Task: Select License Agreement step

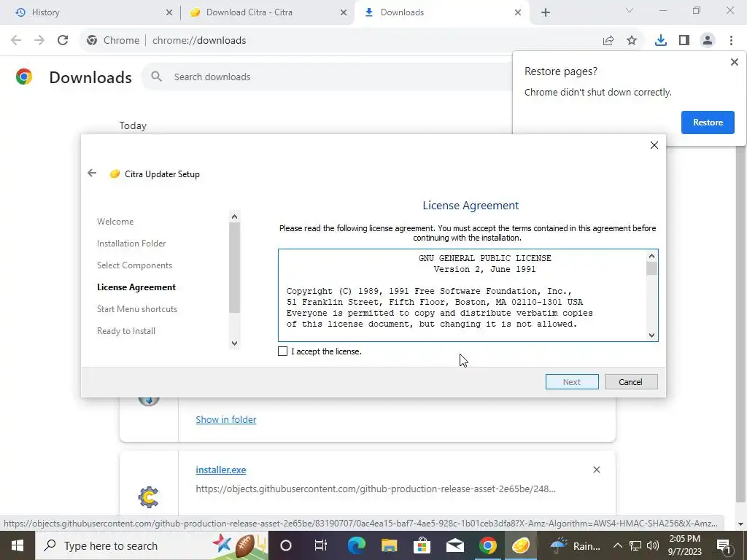Action: point(136,287)
